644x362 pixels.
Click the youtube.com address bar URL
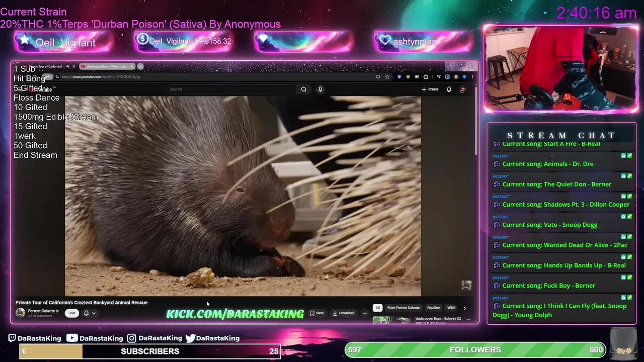[101, 77]
